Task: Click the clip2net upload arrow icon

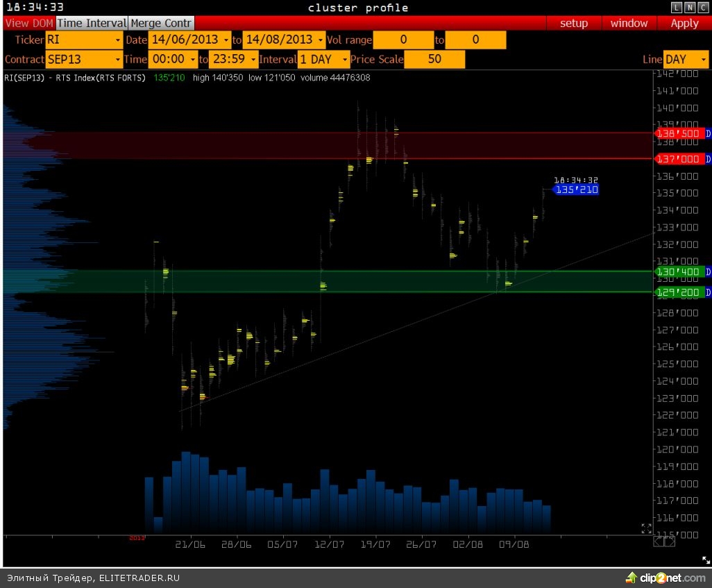Action: (x=631, y=578)
